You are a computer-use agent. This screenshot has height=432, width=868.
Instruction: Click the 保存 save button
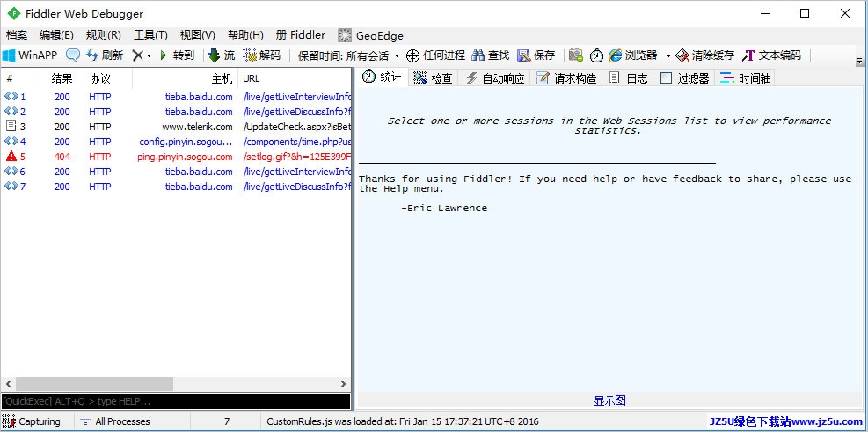(x=536, y=55)
